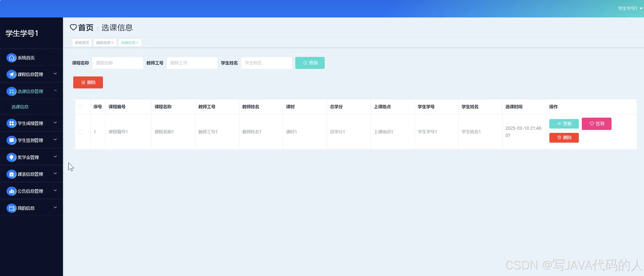Click the grid icon for 学生成绩管理
The image size is (644, 276).
11,123
